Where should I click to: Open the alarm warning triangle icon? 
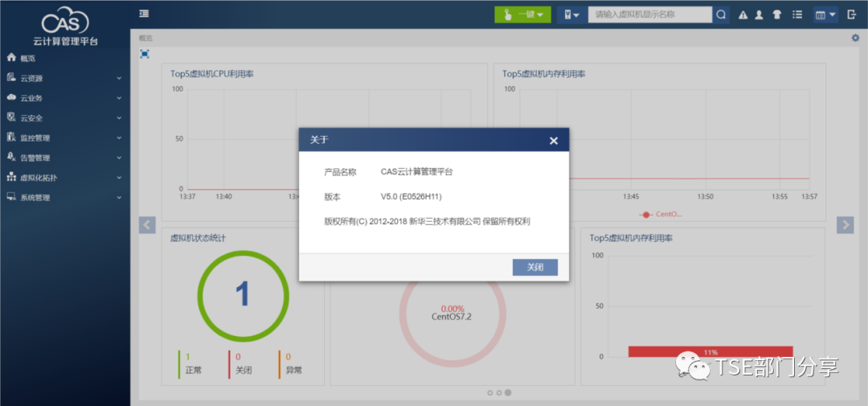[x=743, y=15]
